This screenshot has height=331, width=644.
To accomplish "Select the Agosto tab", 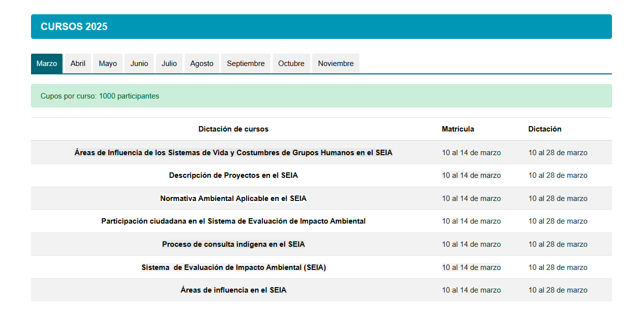I will pos(202,64).
